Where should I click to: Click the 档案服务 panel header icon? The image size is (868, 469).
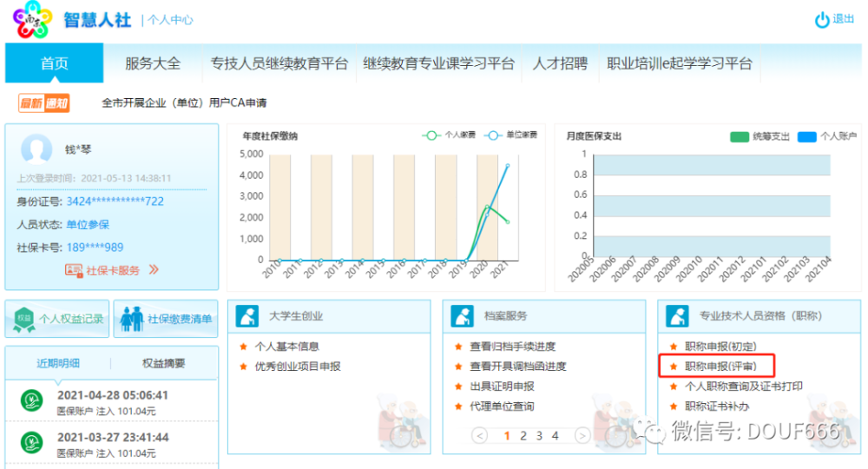pyautogui.click(x=463, y=316)
